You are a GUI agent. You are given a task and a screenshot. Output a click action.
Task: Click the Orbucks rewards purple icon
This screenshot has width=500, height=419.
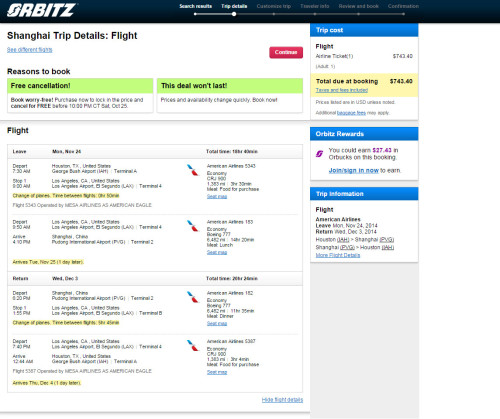click(319, 154)
